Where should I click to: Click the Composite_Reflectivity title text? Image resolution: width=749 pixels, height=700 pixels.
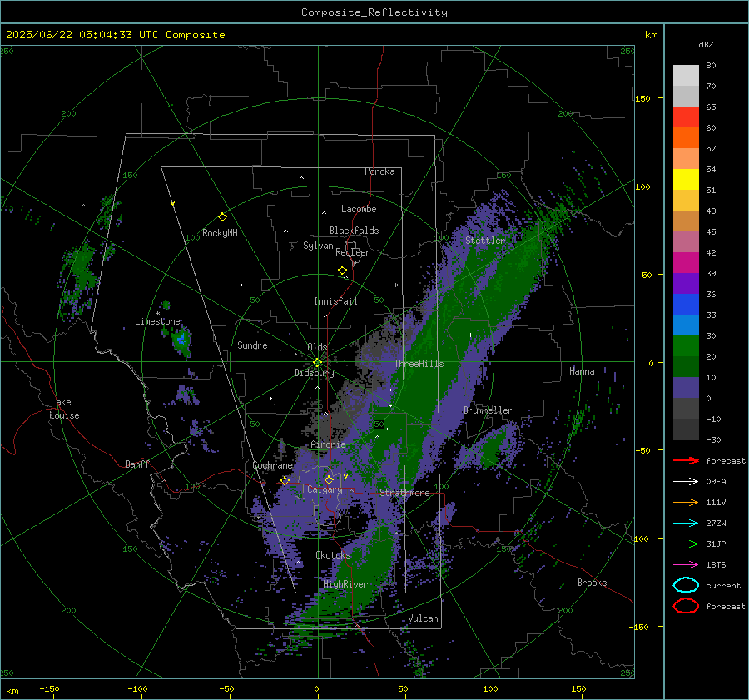click(x=374, y=12)
